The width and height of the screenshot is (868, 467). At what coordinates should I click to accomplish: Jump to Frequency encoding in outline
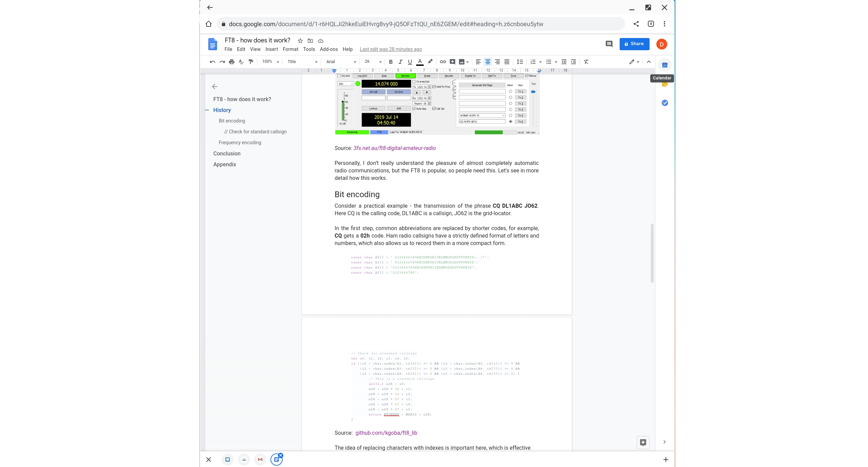pyautogui.click(x=240, y=143)
